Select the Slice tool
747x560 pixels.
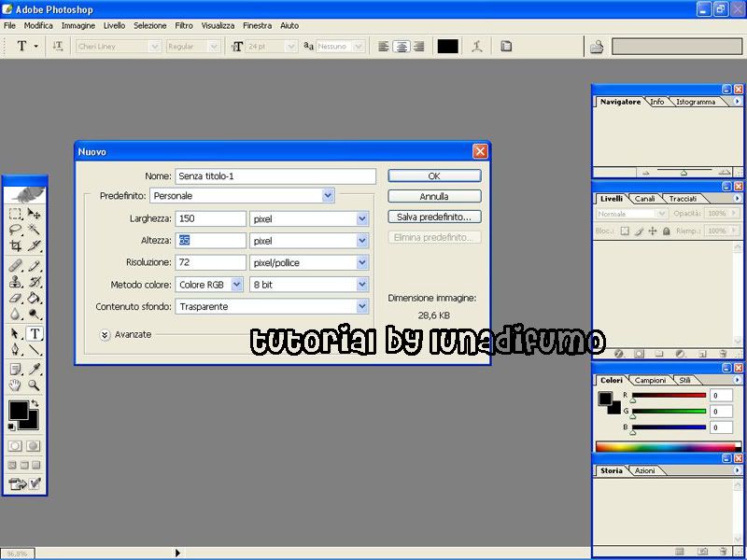[34, 245]
